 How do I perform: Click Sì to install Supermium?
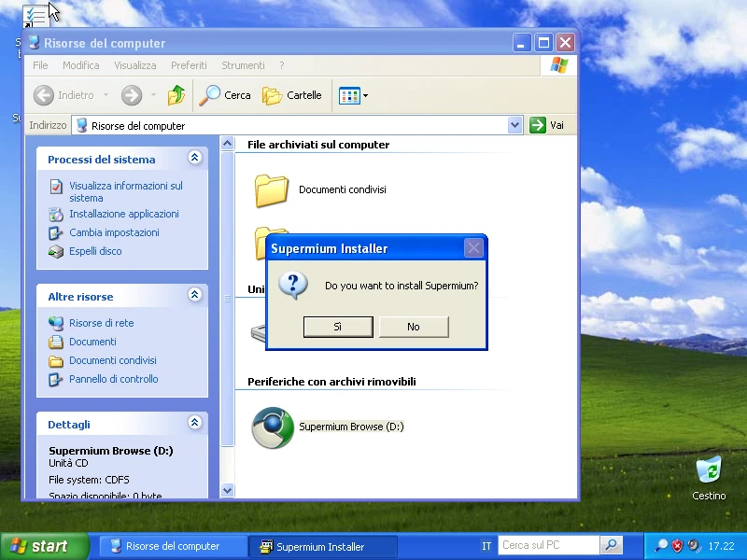tap(337, 327)
